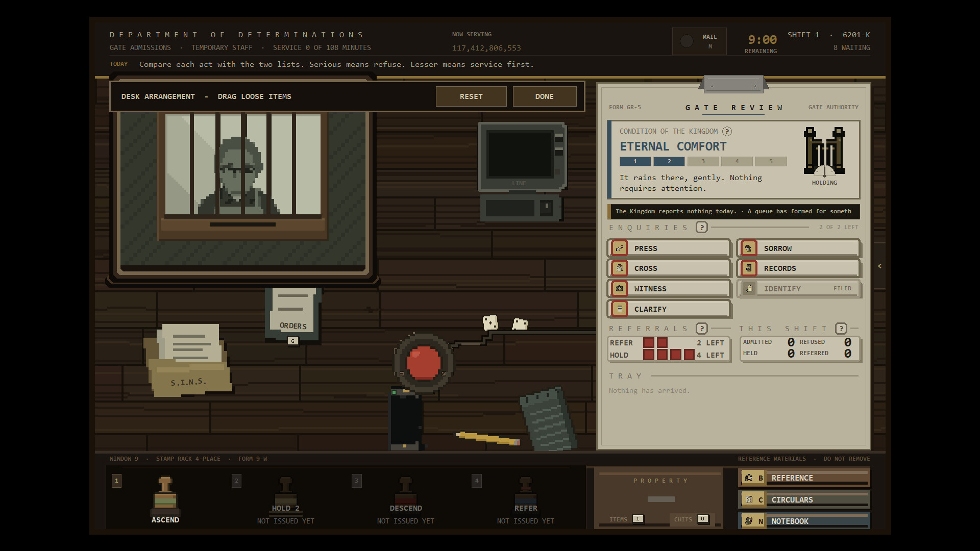980x551 pixels.
Task: Click the '2 OF 2 LEFT' enquiries count
Action: (839, 228)
